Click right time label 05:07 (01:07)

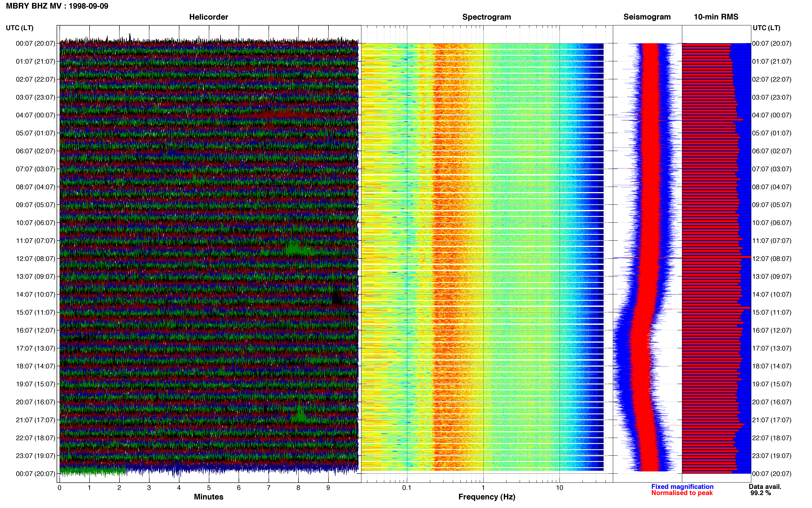[x=772, y=133]
